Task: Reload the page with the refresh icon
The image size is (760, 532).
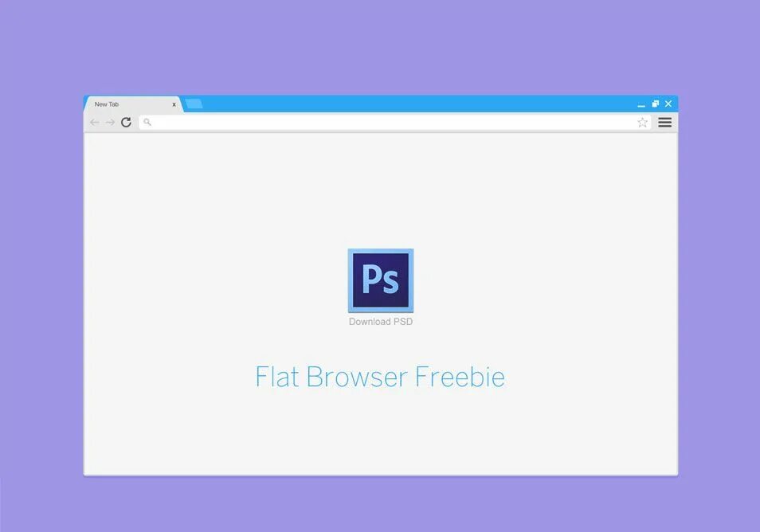Action: coord(126,122)
